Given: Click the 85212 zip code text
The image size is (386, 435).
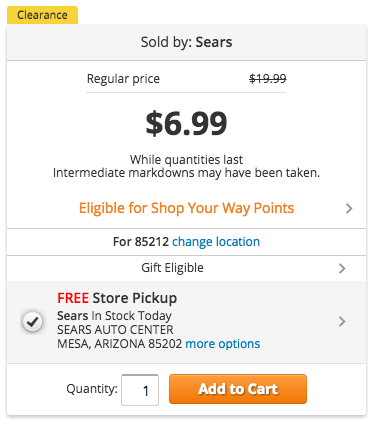Looking at the screenshot, I should pyautogui.click(x=152, y=242).
